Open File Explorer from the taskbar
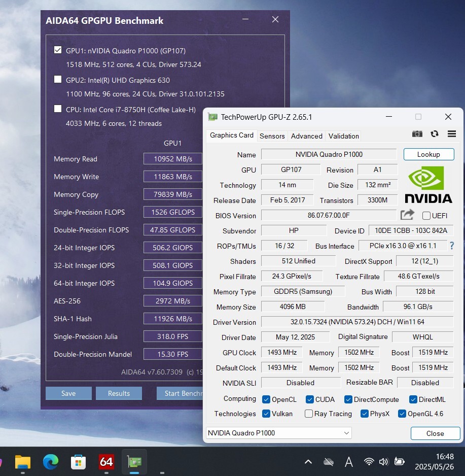The image size is (465, 476). 23,462
